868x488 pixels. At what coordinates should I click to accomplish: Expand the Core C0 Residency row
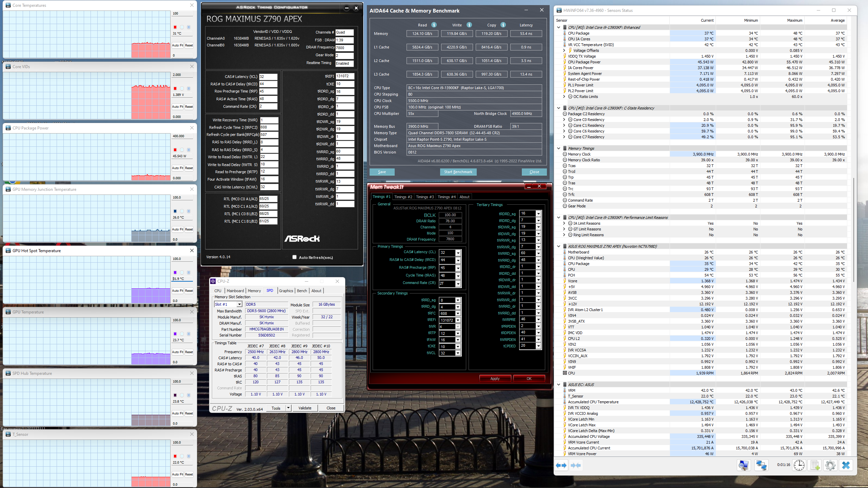[x=564, y=120]
